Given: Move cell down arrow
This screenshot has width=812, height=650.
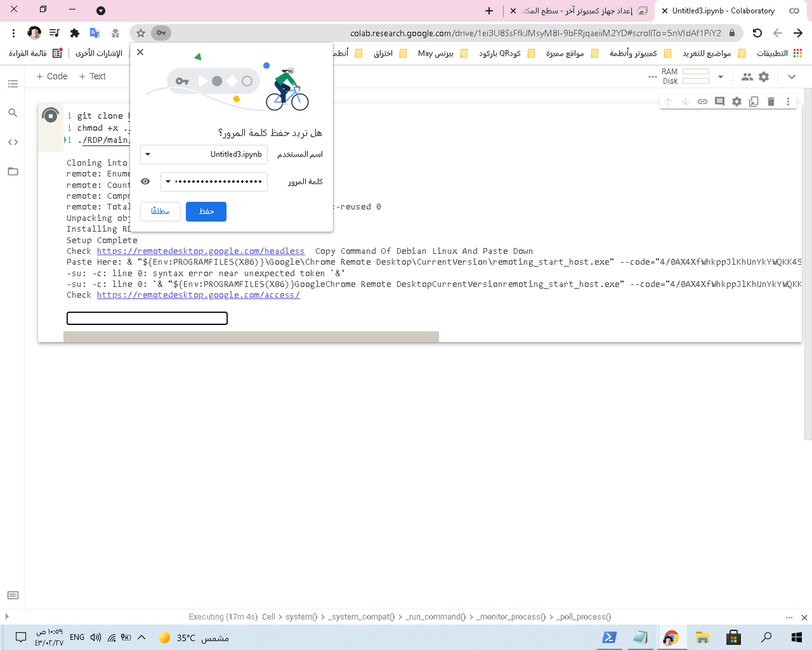Looking at the screenshot, I should (685, 102).
